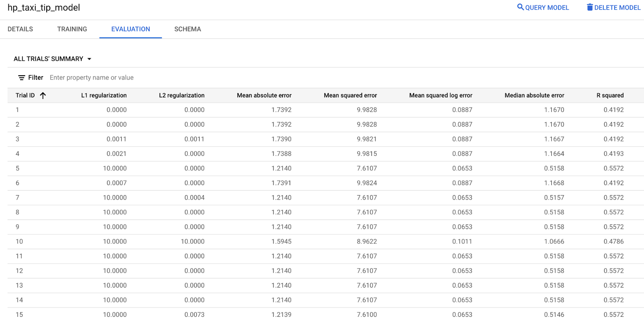Sort by L1 regularization column header
Screen dimensions: 644x320
104,95
